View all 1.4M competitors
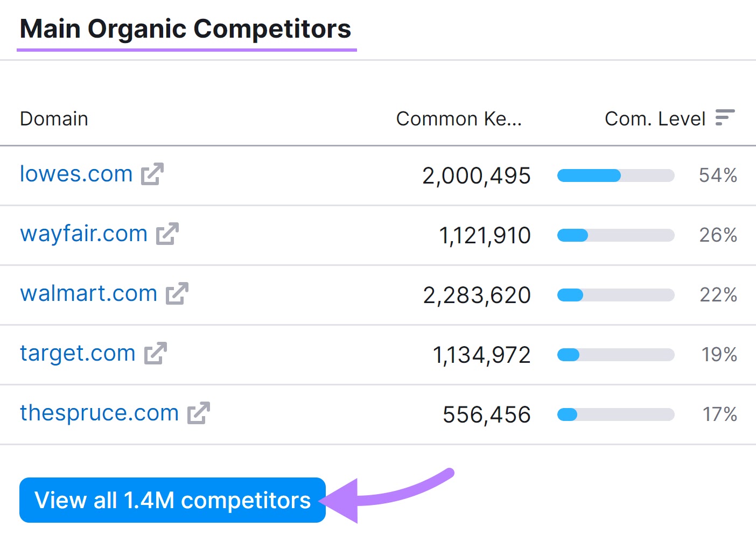This screenshot has height=541, width=756. click(x=172, y=500)
